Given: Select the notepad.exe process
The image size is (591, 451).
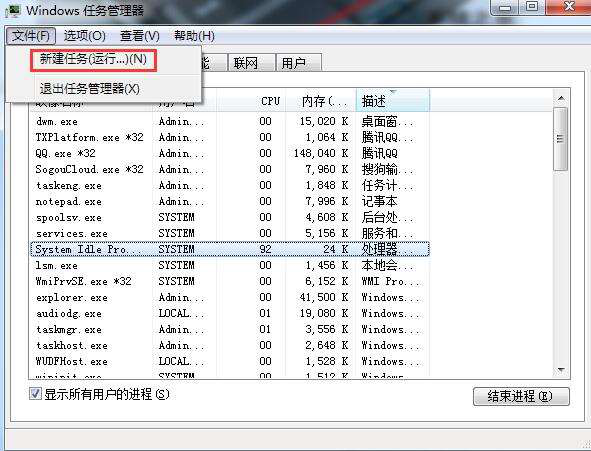Looking at the screenshot, I should pos(230,202).
